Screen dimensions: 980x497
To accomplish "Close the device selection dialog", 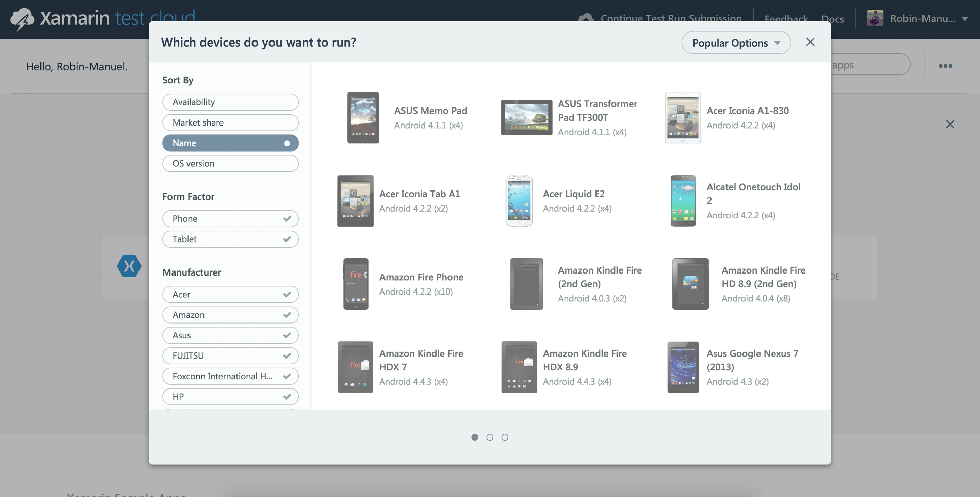I will 810,42.
